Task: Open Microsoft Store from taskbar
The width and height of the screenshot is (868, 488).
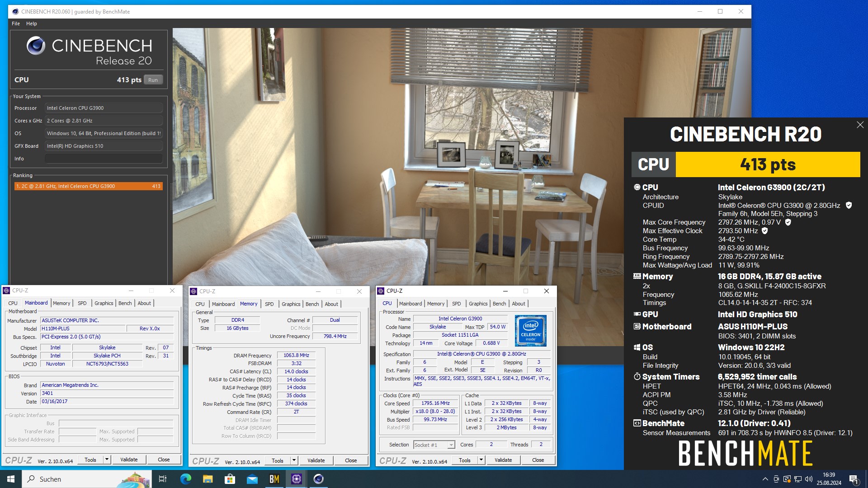Action: tap(230, 479)
